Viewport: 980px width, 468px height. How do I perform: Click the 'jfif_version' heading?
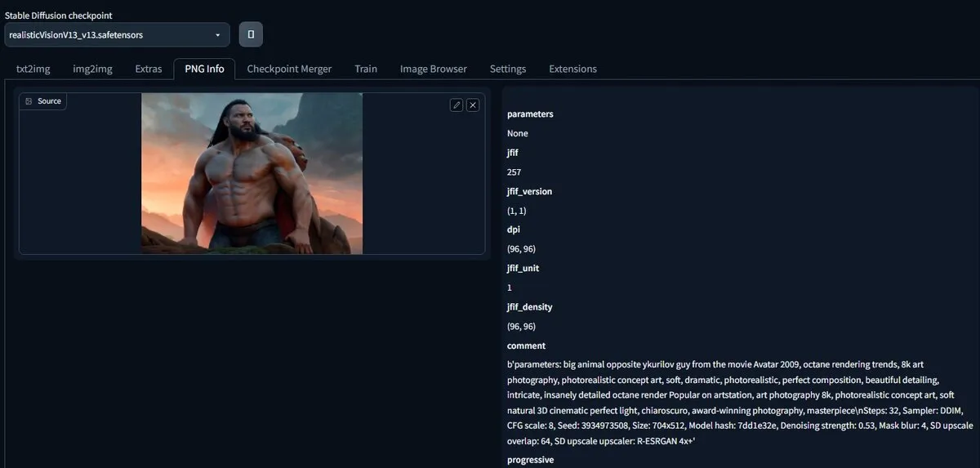[x=530, y=191]
